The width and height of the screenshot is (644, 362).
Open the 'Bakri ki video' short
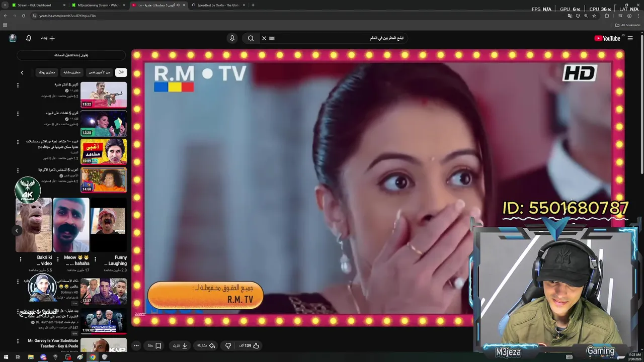tap(34, 225)
